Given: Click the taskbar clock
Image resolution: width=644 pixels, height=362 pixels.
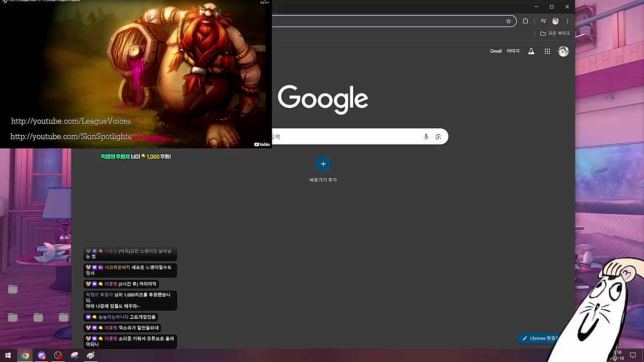Looking at the screenshot, I should point(618,355).
